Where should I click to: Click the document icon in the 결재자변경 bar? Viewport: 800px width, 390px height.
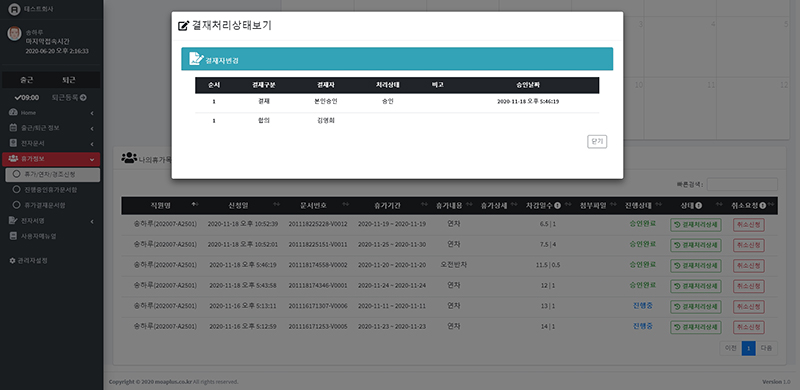point(195,59)
